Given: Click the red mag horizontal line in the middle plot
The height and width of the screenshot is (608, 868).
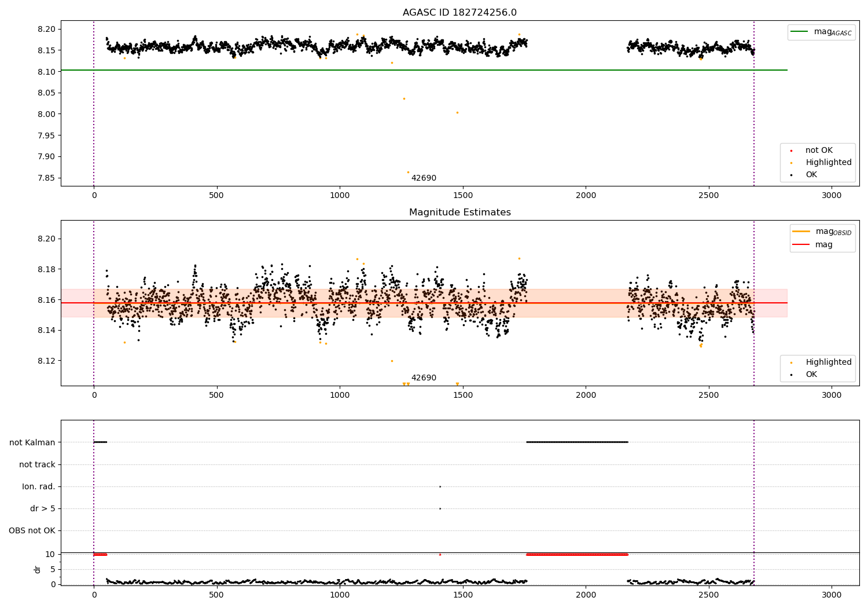Looking at the screenshot, I should click(424, 303).
